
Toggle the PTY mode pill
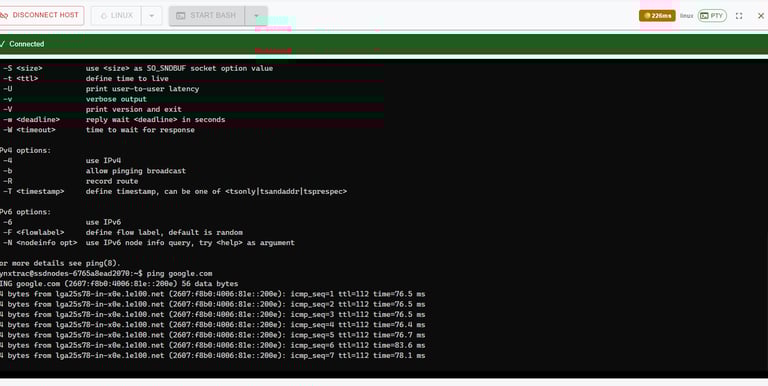pos(712,16)
